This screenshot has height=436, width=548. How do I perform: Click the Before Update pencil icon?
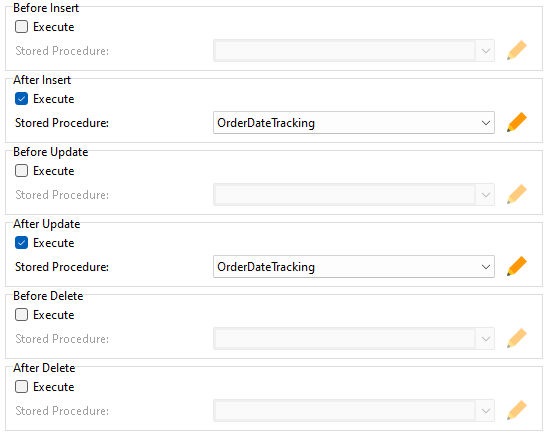click(x=517, y=194)
